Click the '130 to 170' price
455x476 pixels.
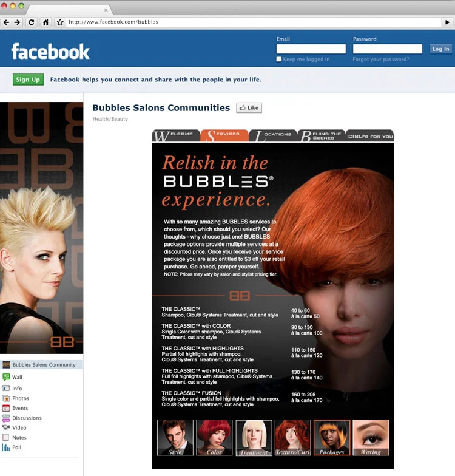tap(303, 372)
